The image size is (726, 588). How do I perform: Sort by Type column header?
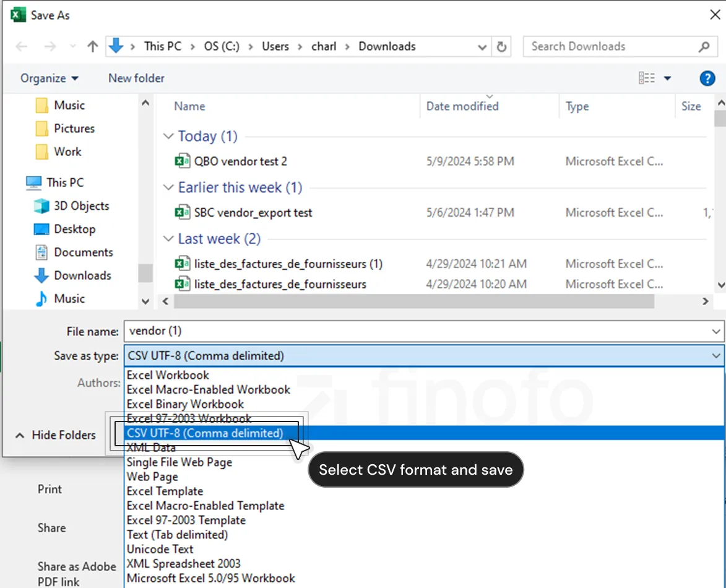[577, 106]
